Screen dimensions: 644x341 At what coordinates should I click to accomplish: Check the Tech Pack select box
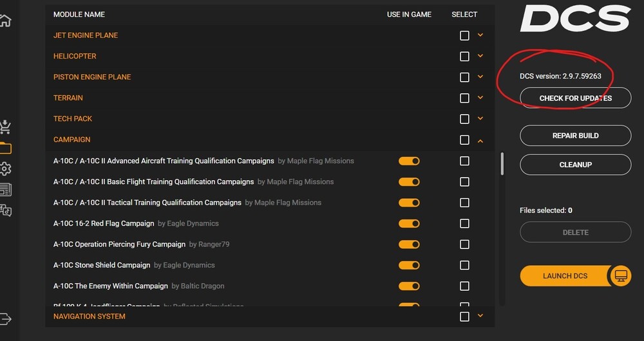pyautogui.click(x=464, y=119)
